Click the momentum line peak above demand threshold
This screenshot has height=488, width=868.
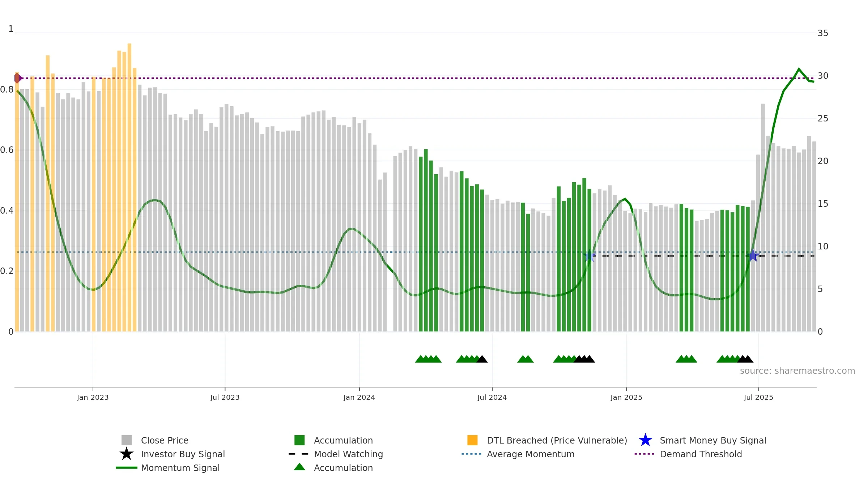(x=799, y=69)
